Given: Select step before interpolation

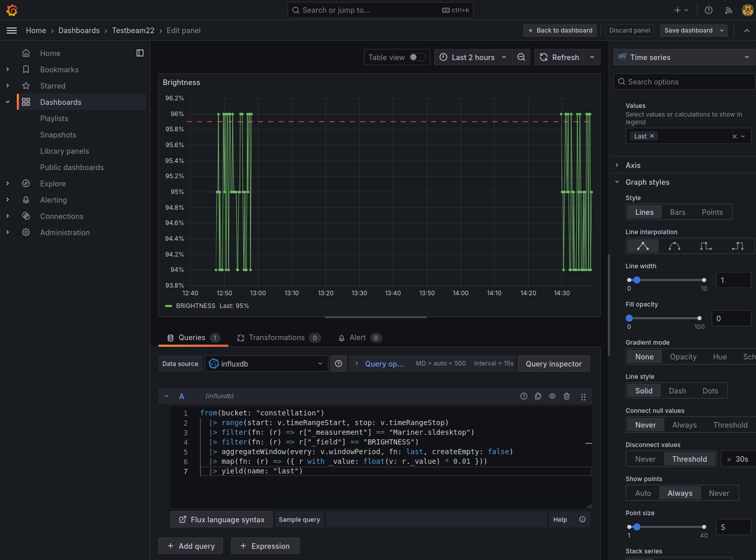Looking at the screenshot, I should 706,246.
